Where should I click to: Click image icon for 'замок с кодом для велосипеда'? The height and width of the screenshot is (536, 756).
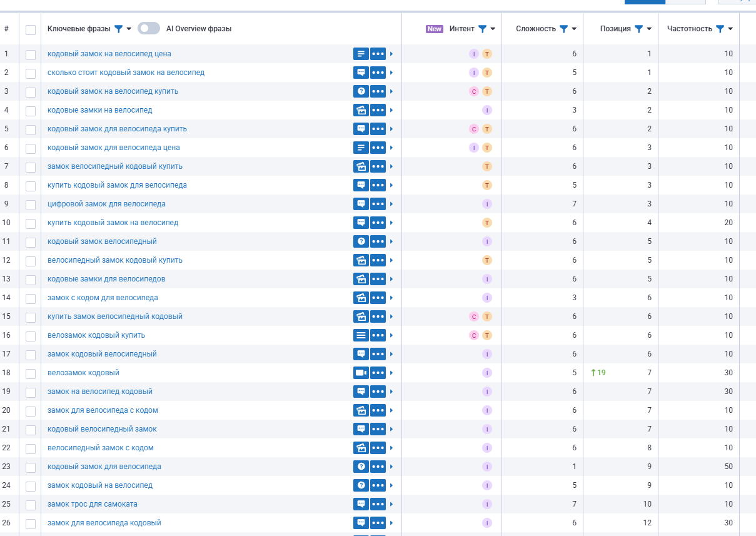pyautogui.click(x=361, y=298)
